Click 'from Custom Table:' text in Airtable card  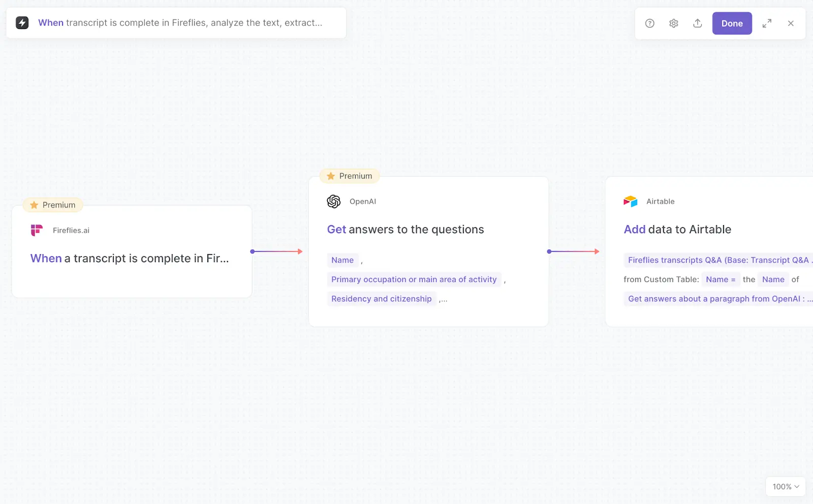tap(661, 279)
